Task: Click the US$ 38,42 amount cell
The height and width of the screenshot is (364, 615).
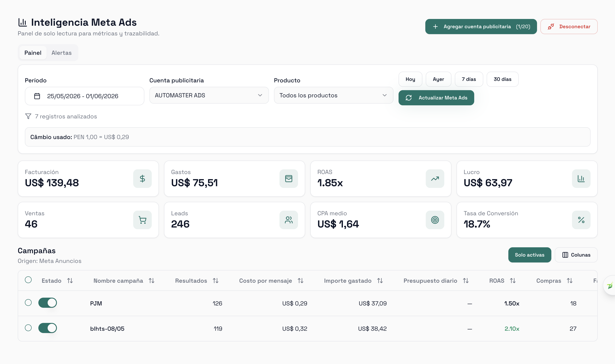Action: [372, 329]
